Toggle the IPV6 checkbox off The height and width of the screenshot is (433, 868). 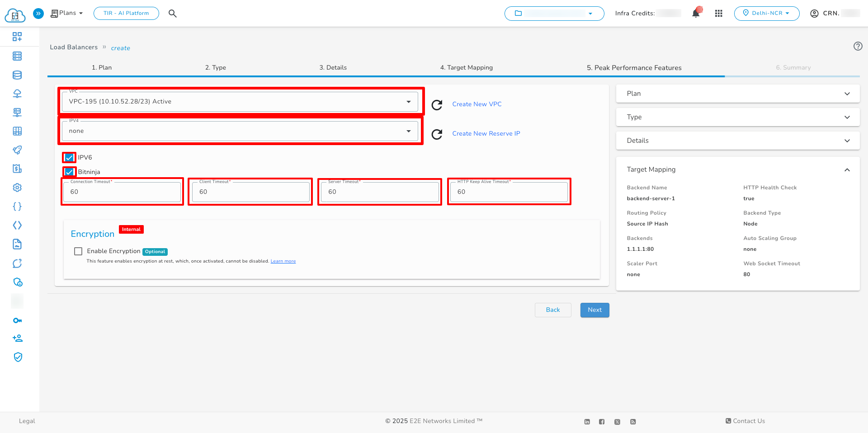69,157
